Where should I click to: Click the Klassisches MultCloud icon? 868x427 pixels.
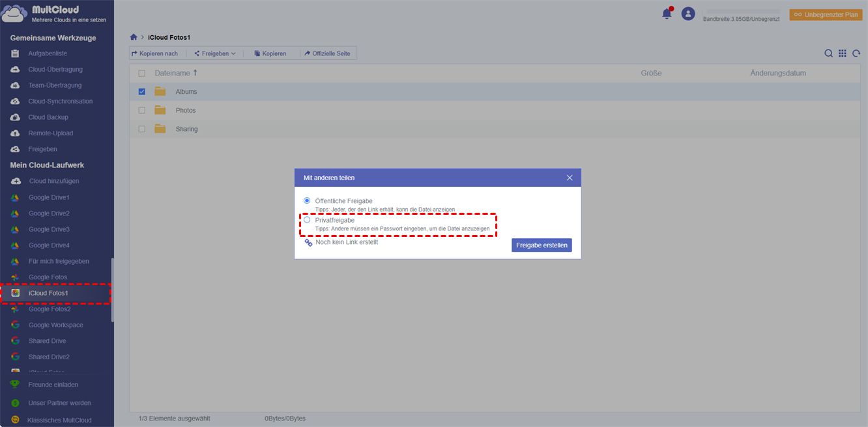15,420
